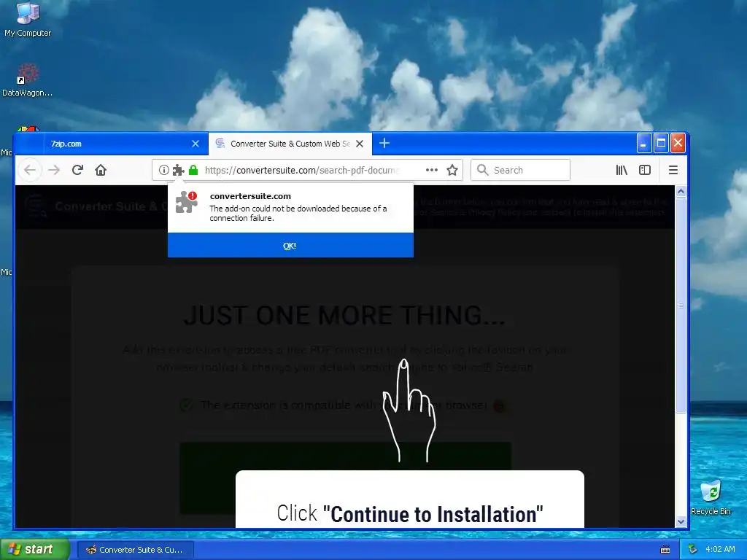The image size is (747, 560).
Task: Reload the current page
Action: pyautogui.click(x=77, y=170)
